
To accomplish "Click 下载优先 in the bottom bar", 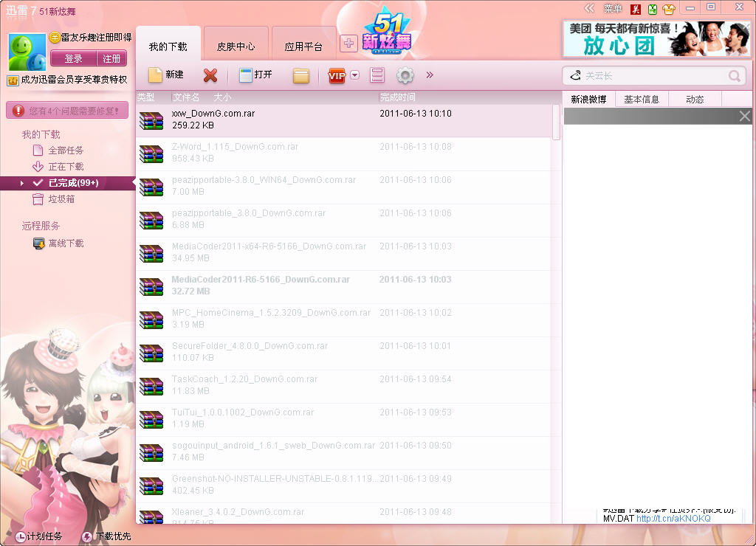I will tap(108, 536).
